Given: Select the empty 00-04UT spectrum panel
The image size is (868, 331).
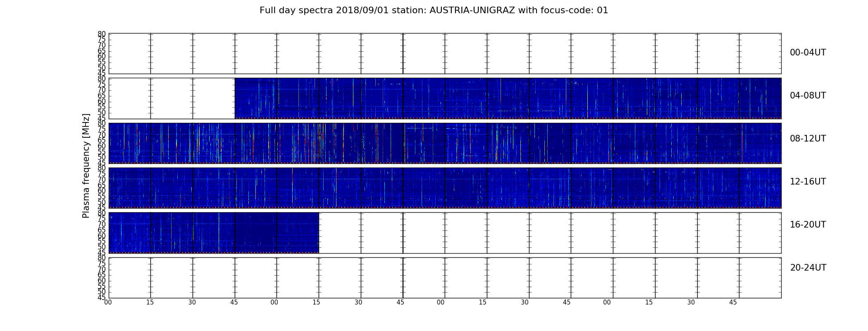Looking at the screenshot, I should pos(445,54).
